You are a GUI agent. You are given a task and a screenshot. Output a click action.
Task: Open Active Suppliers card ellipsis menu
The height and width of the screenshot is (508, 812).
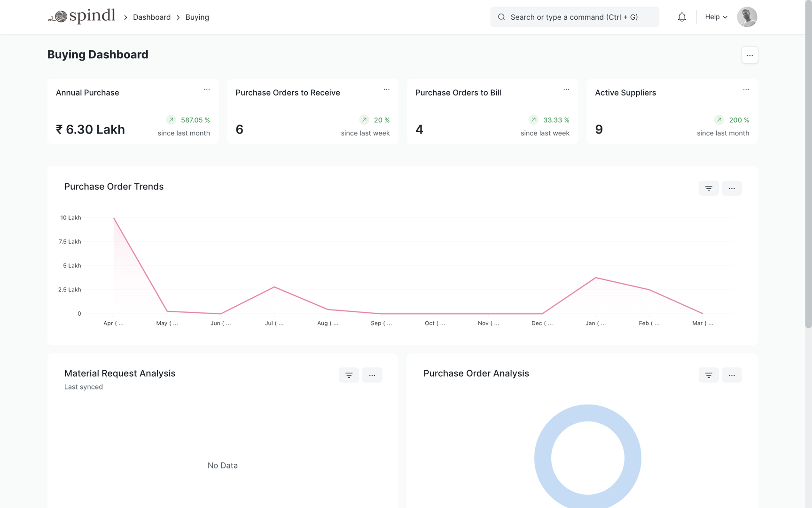[746, 89]
